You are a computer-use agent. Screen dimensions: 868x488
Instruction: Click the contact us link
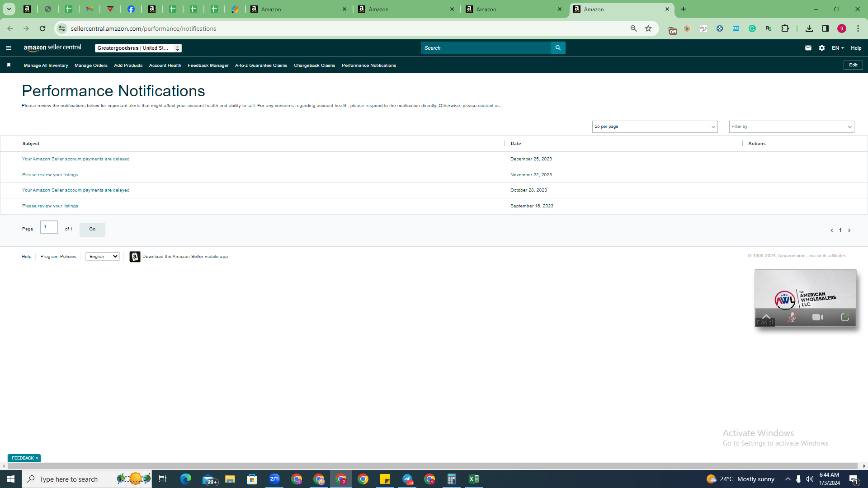[x=489, y=106]
